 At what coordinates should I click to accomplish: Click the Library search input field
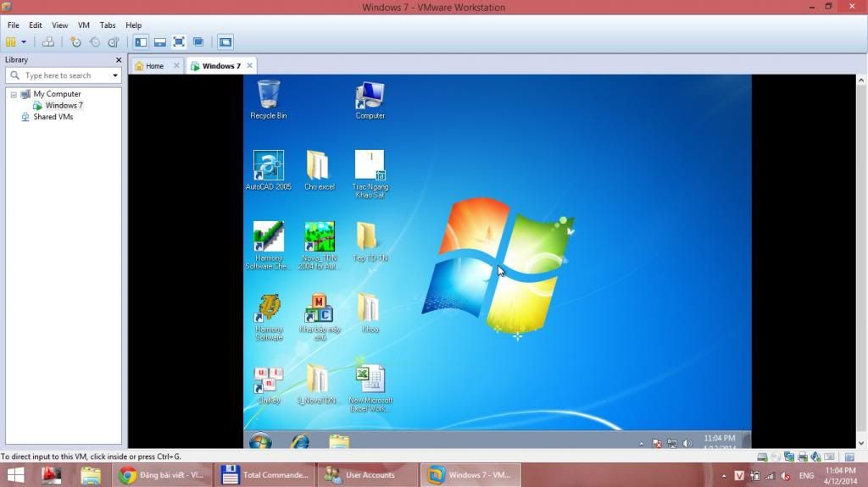tap(64, 75)
